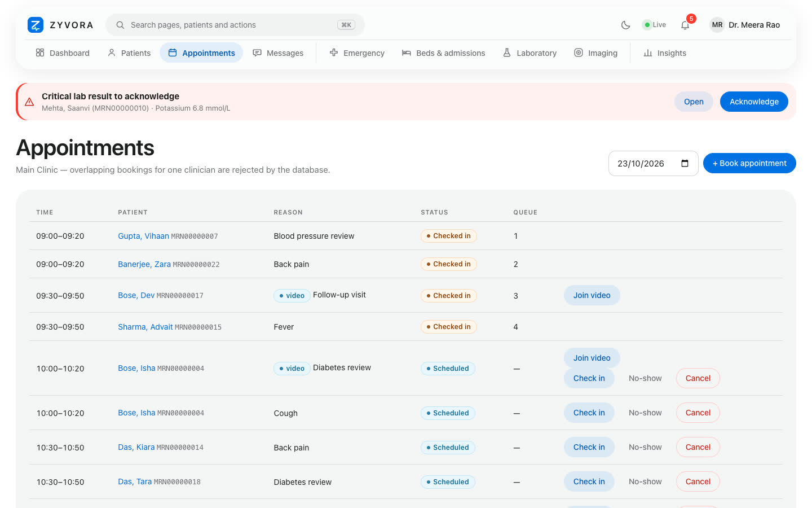This screenshot has width=812, height=508.
Task: Open patient Bose, Dev
Action: (136, 295)
